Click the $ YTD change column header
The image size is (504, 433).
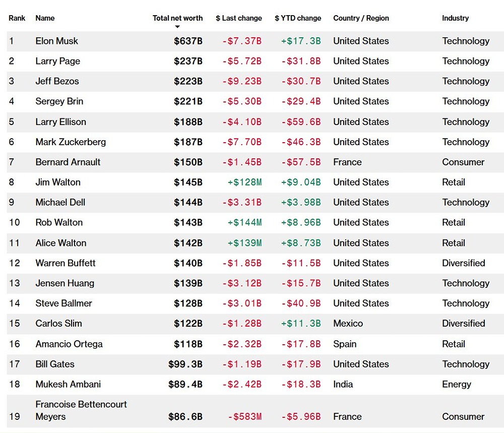click(x=298, y=18)
